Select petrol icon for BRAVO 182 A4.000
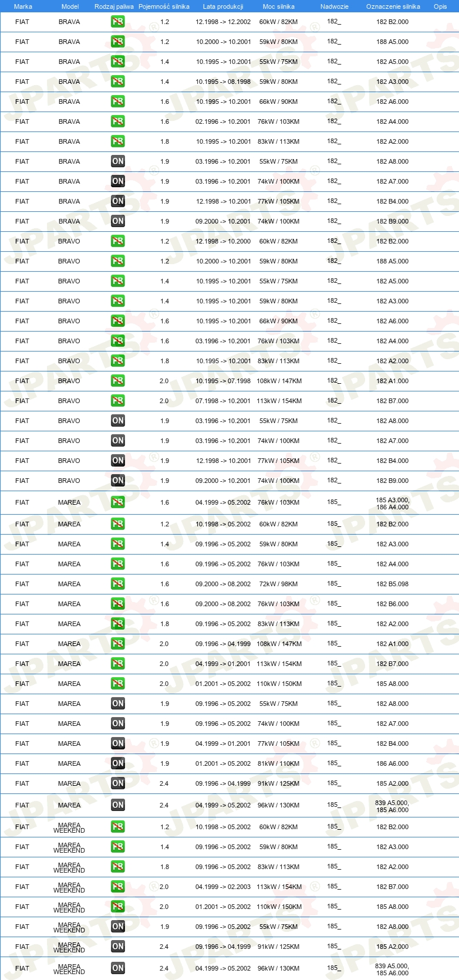 (118, 341)
